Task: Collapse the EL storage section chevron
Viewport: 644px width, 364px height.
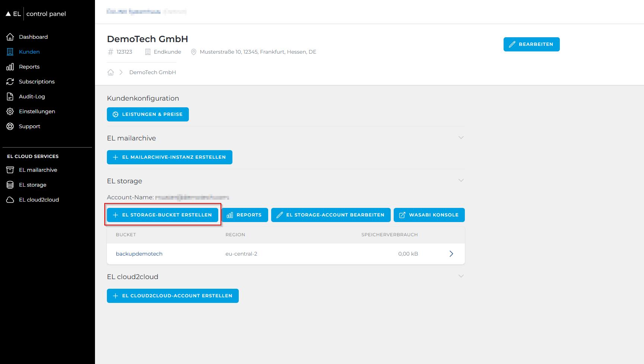Action: point(461,181)
